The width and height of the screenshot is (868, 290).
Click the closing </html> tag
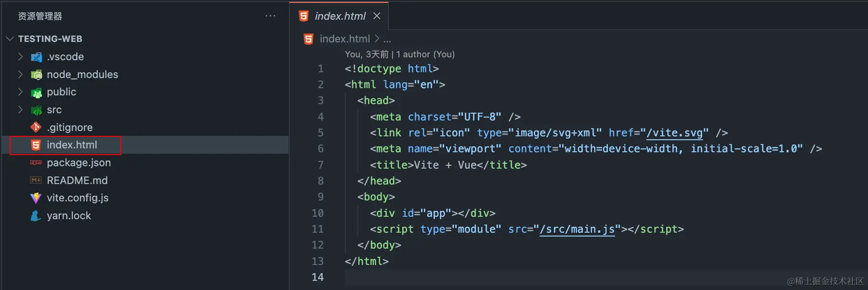click(x=367, y=262)
